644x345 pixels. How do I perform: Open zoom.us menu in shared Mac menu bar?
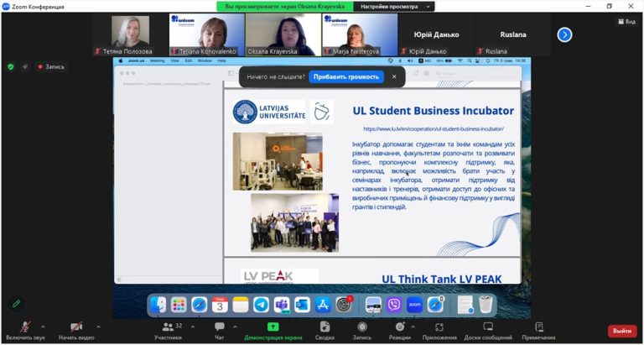pyautogui.click(x=136, y=61)
